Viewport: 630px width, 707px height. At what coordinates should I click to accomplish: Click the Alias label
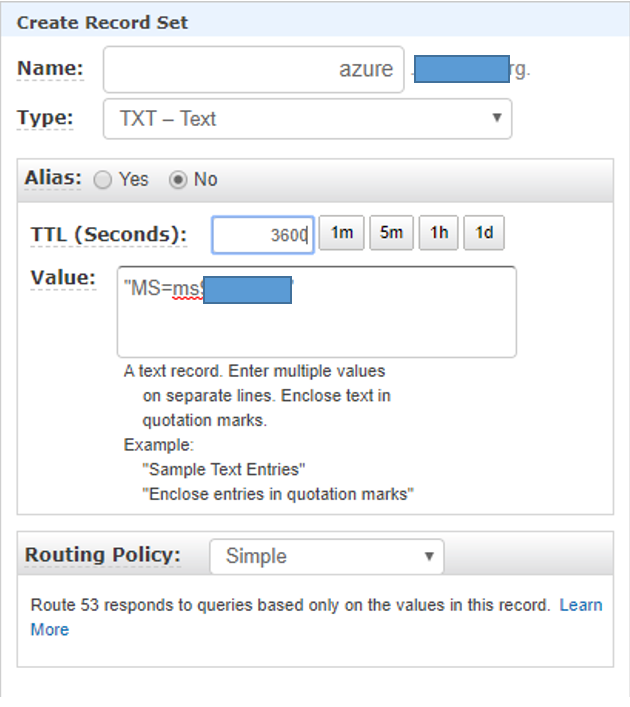pyautogui.click(x=53, y=179)
